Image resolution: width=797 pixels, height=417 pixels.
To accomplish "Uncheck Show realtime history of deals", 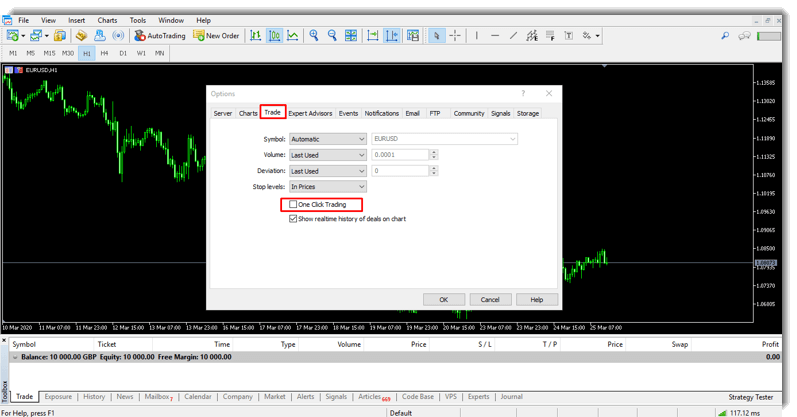I will tap(293, 219).
